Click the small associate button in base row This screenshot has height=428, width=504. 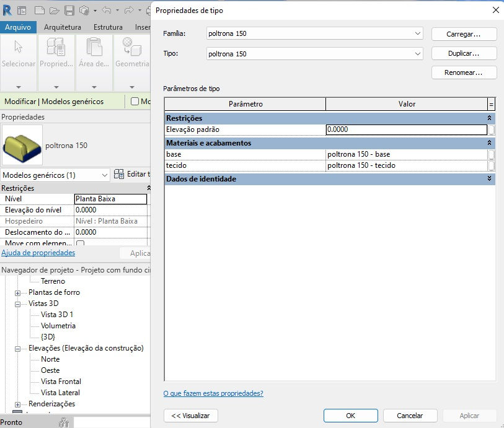(491, 154)
